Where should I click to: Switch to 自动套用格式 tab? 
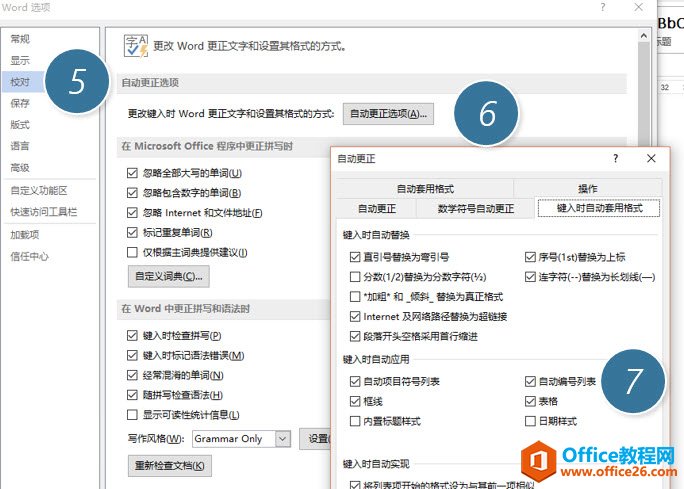coord(425,189)
